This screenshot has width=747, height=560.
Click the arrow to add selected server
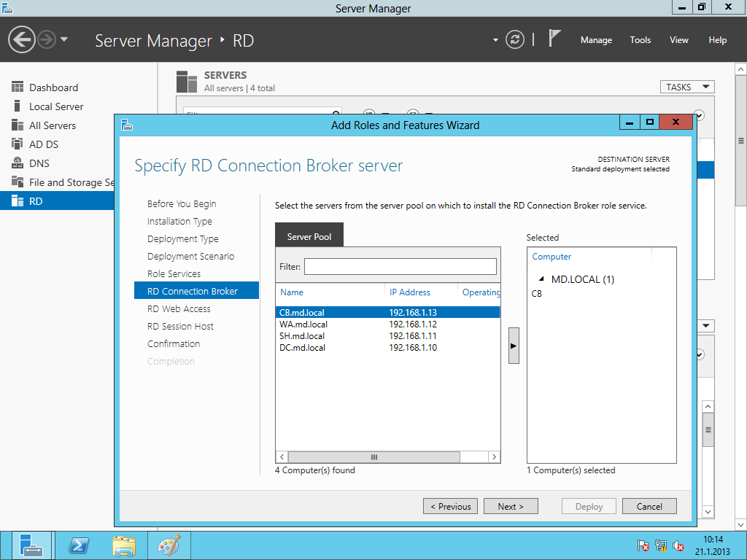click(514, 346)
